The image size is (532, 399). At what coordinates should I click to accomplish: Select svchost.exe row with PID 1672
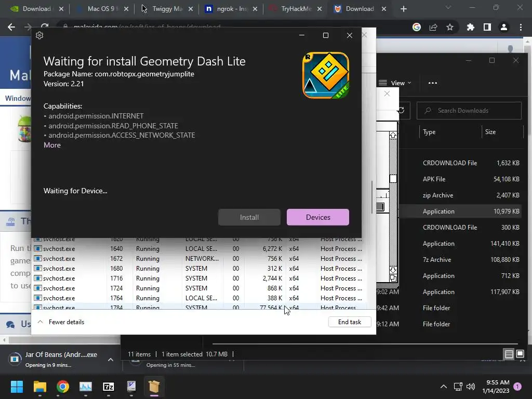click(199, 259)
